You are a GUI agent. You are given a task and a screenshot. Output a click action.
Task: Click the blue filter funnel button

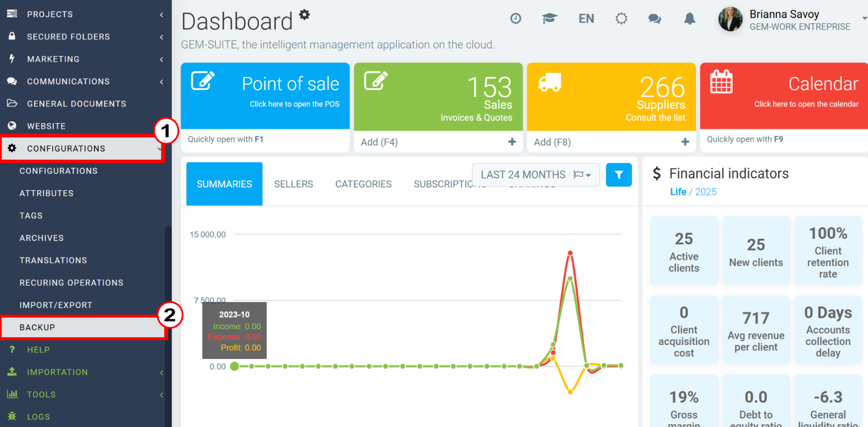click(x=618, y=175)
